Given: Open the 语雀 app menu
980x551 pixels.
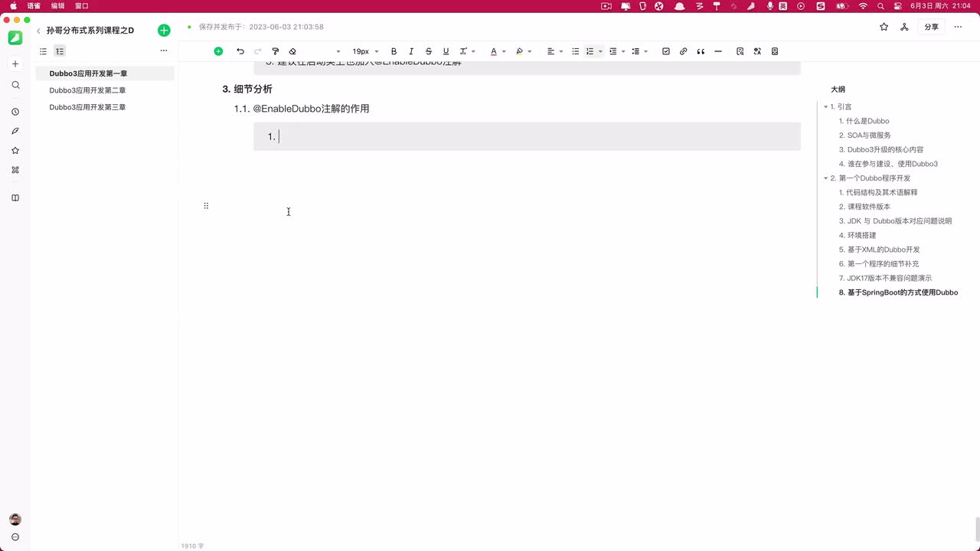Looking at the screenshot, I should [34, 5].
